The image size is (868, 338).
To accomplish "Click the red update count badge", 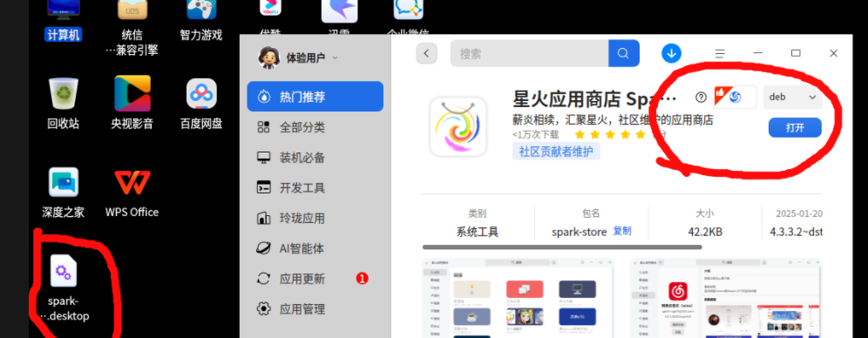I will tap(362, 279).
